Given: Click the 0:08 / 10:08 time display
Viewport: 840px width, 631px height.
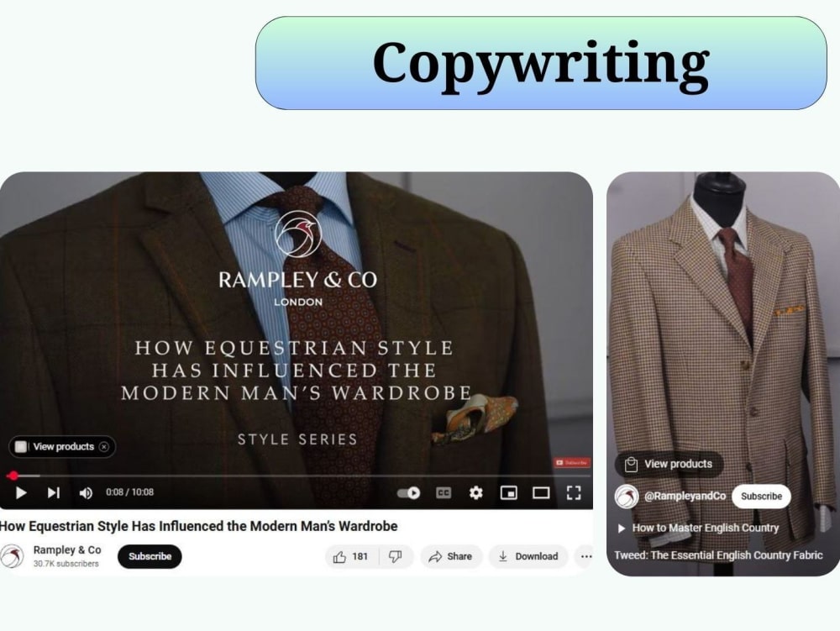Looking at the screenshot, I should (x=129, y=492).
